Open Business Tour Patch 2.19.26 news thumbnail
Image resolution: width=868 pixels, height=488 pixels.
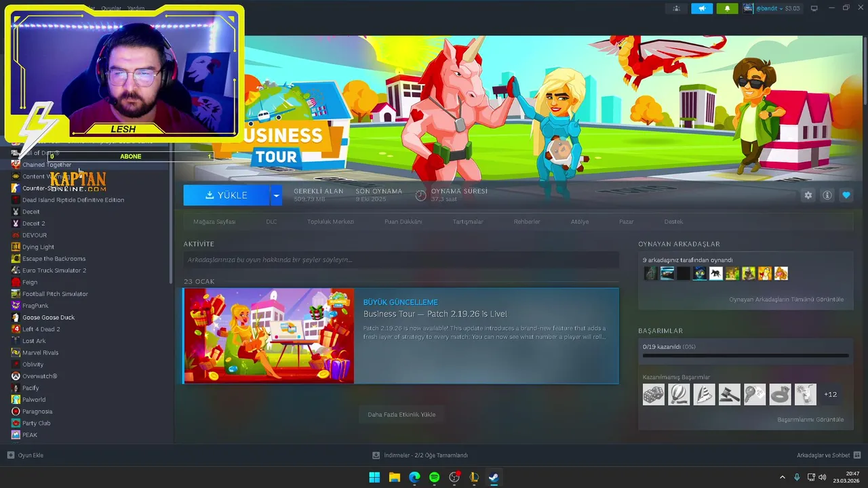tap(269, 335)
